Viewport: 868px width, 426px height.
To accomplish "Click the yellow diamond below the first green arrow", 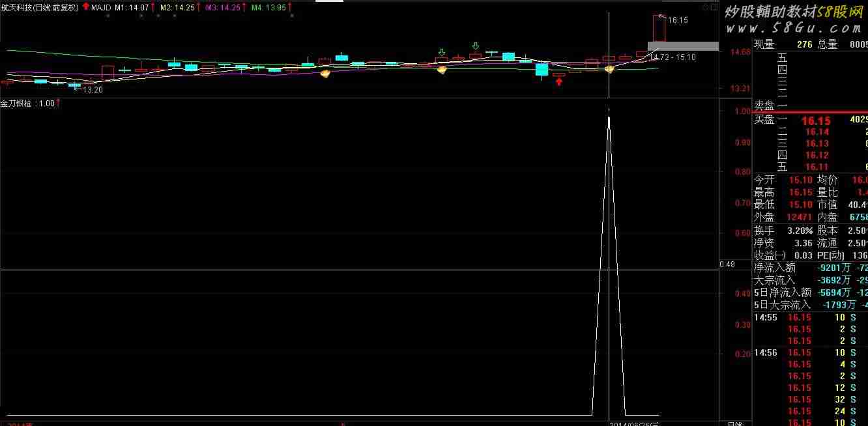I will click(442, 69).
